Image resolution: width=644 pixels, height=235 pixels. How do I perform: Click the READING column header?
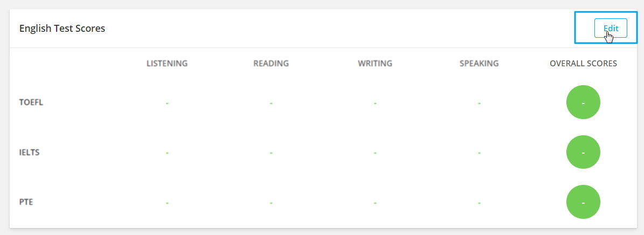[x=271, y=63]
